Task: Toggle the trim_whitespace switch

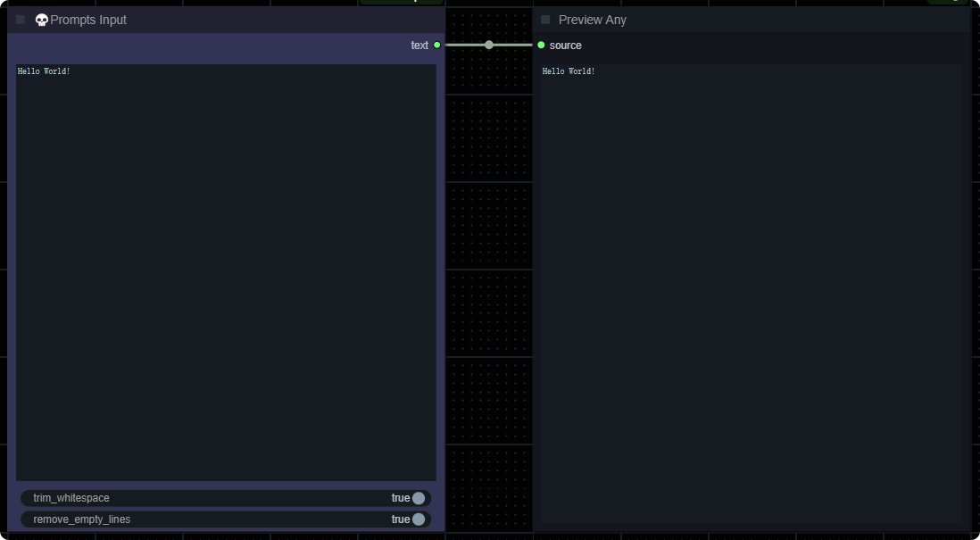Action: 418,498
